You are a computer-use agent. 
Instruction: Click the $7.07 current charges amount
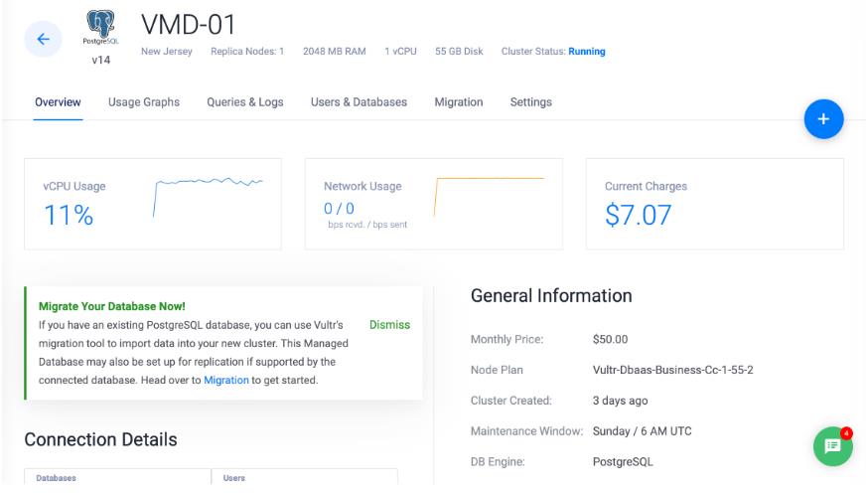point(638,215)
